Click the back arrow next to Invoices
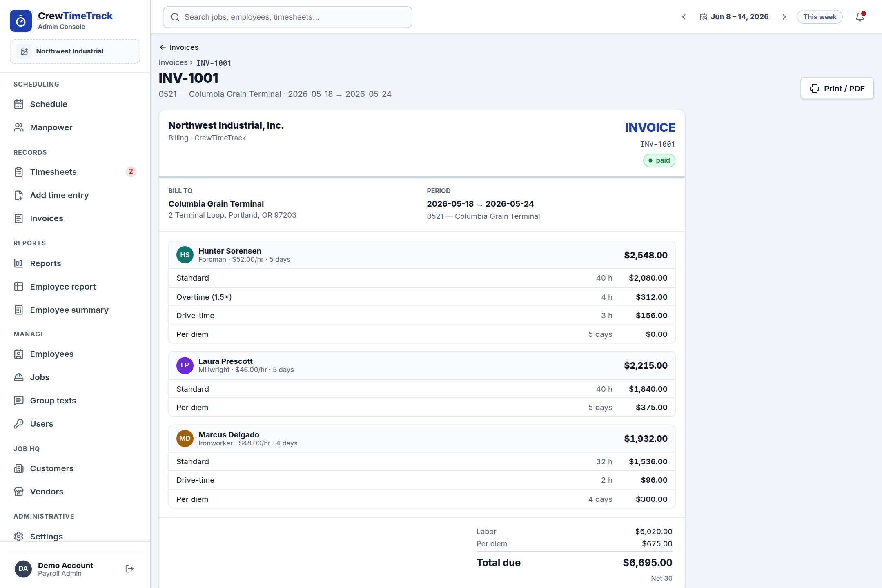Viewport: 882px width, 588px height. coord(163,47)
